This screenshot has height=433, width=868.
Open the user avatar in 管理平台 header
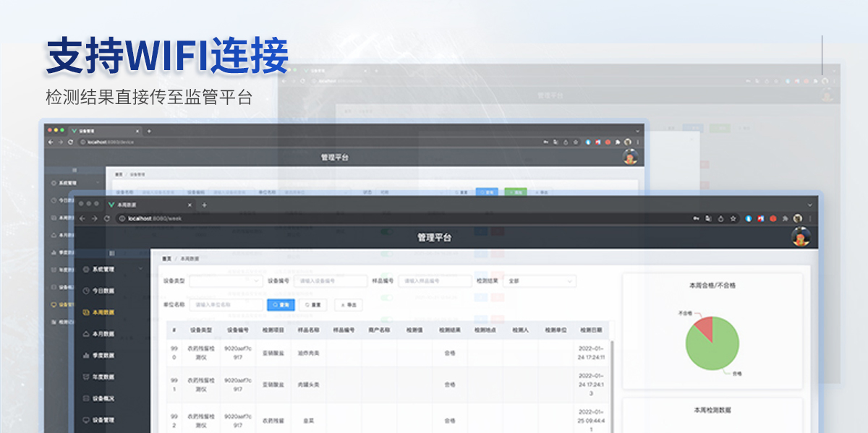point(800,237)
